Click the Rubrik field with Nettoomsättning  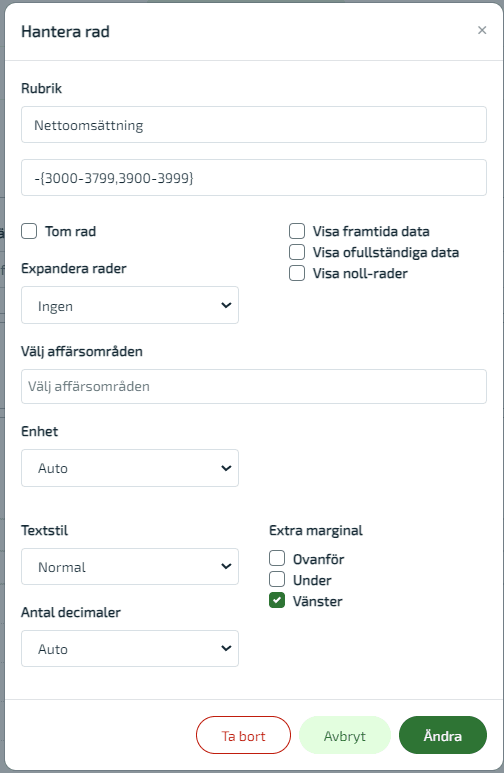(253, 125)
